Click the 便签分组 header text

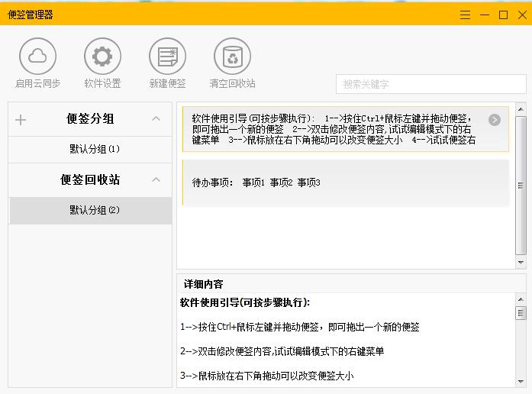click(90, 119)
